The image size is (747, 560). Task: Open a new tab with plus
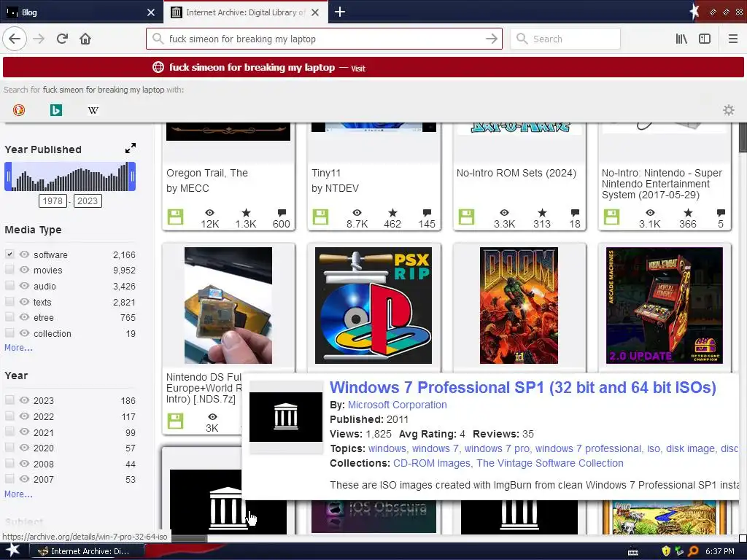point(340,12)
